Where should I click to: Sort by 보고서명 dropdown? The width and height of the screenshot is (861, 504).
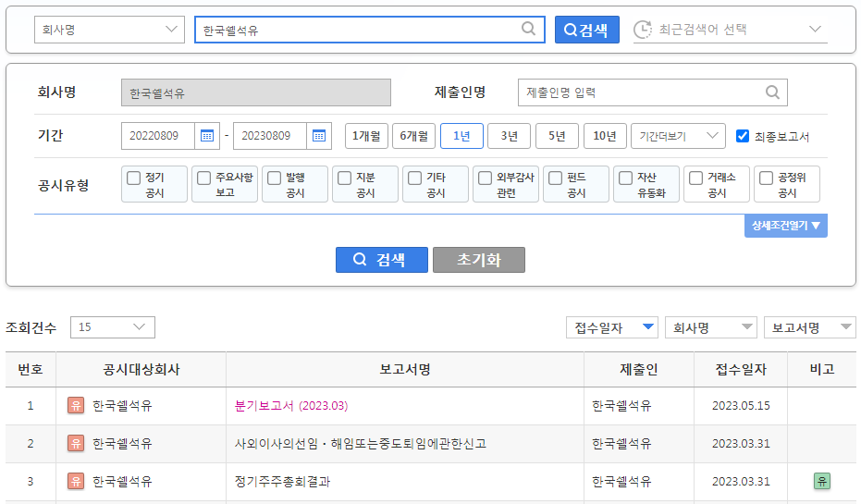(x=810, y=327)
